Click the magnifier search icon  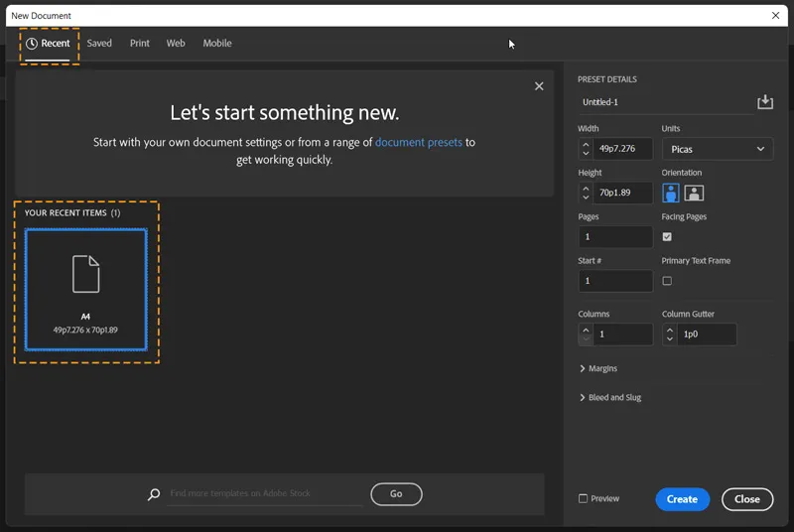coord(154,494)
